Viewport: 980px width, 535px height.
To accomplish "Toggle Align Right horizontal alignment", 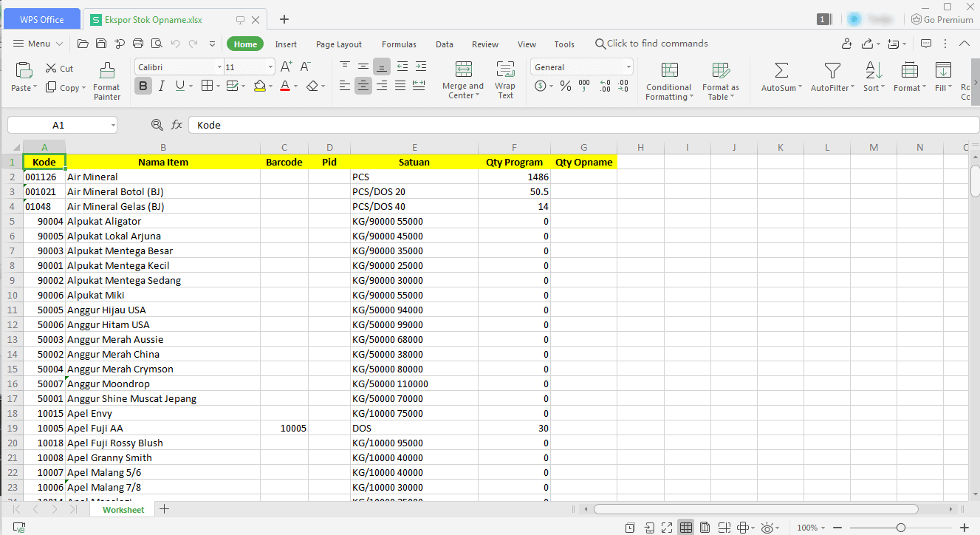I will tap(382, 86).
